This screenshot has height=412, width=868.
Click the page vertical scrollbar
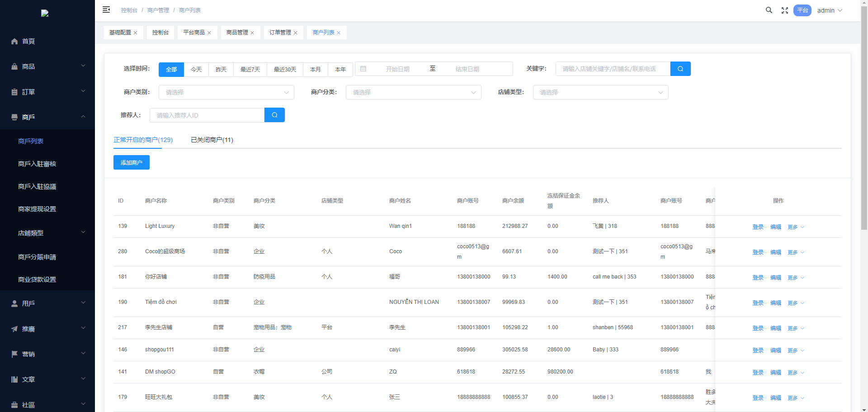864,136
